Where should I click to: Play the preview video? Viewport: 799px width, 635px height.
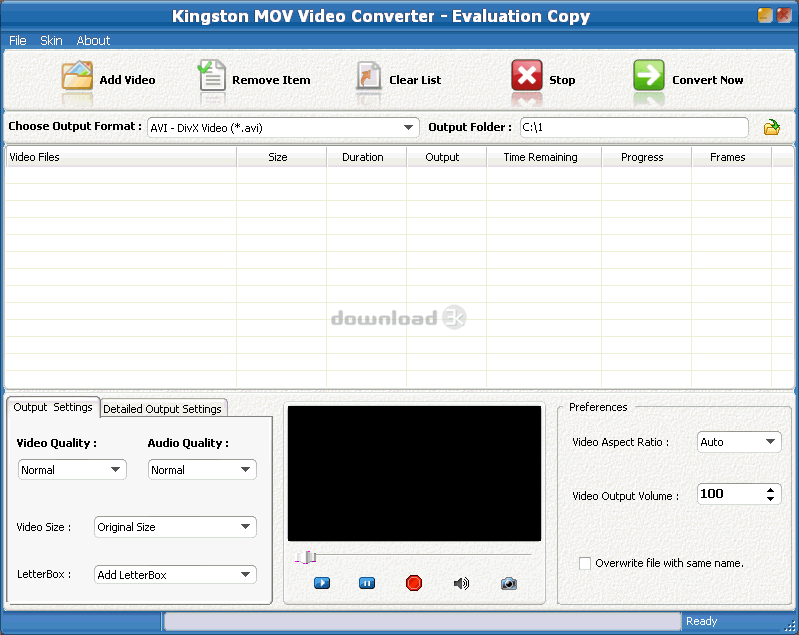pyautogui.click(x=322, y=583)
